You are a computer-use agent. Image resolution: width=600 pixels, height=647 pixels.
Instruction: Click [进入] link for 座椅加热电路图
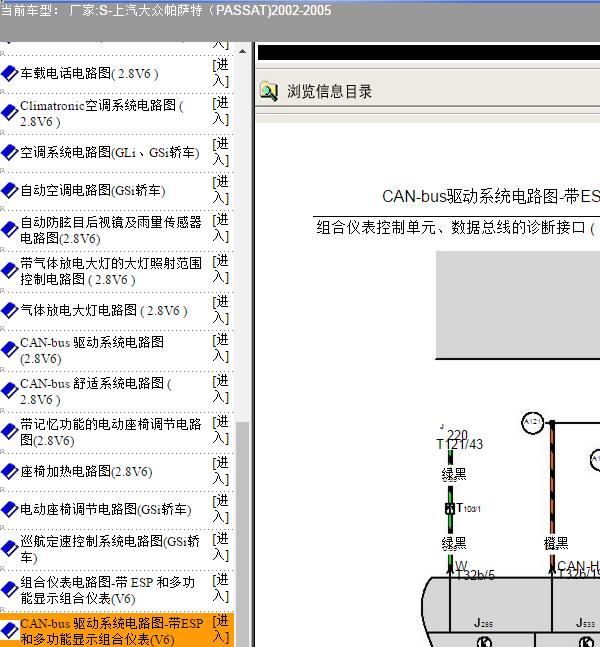coord(221,471)
